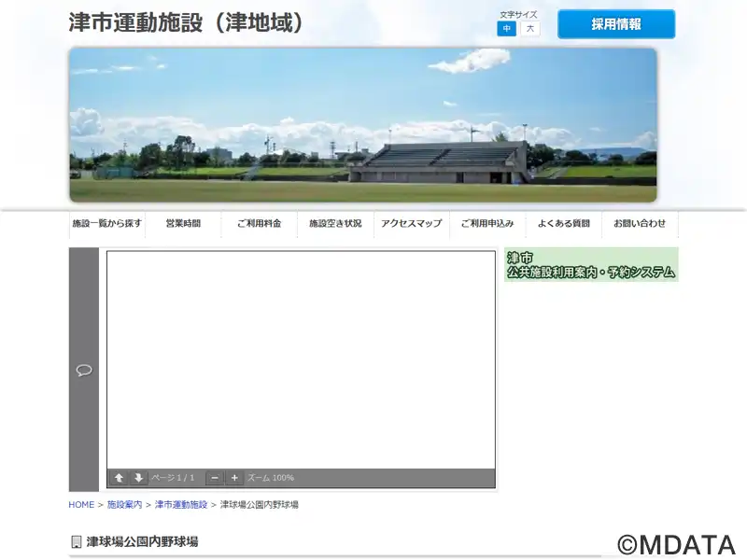Click the 津球場公園内野球場 page heading
747x560 pixels.
click(142, 542)
